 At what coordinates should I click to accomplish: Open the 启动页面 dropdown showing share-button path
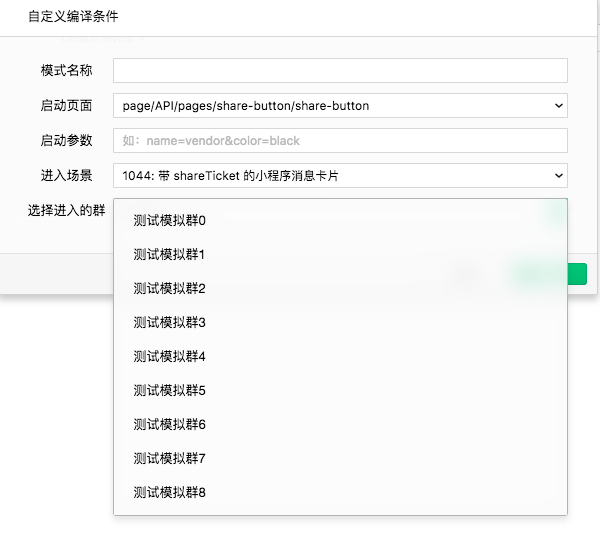[340, 105]
